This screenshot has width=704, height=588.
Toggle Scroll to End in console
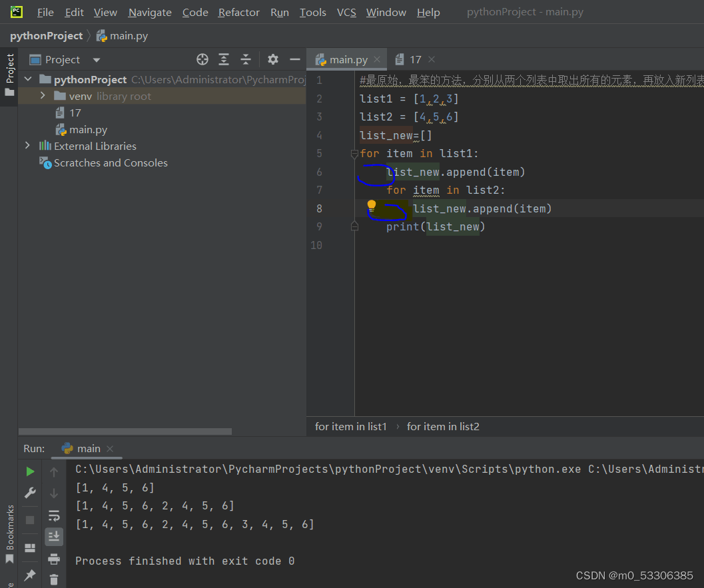(x=54, y=536)
